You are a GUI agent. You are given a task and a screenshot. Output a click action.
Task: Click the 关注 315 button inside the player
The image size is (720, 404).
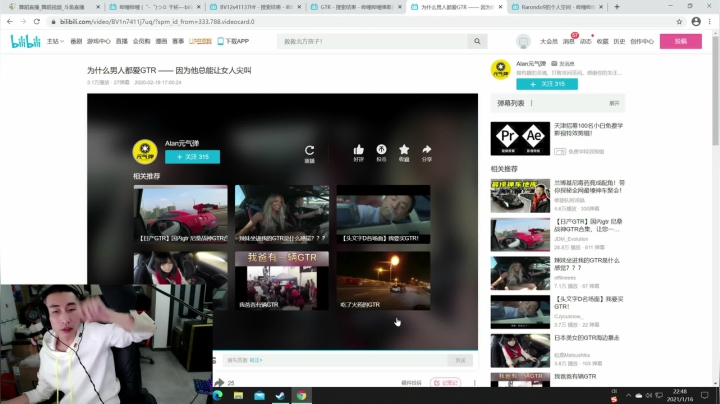coord(192,157)
